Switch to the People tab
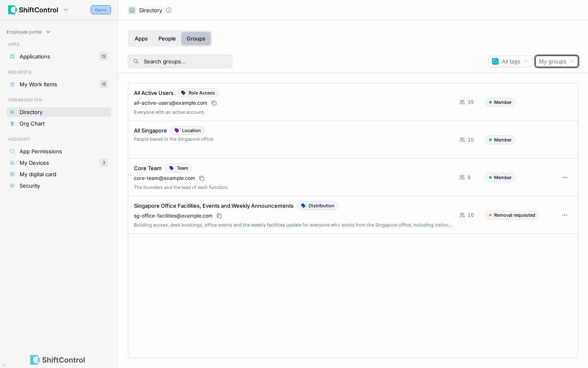 (167, 38)
